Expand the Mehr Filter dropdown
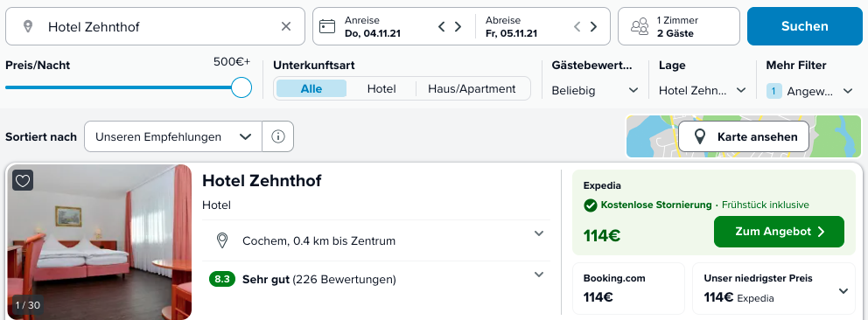 click(x=809, y=91)
